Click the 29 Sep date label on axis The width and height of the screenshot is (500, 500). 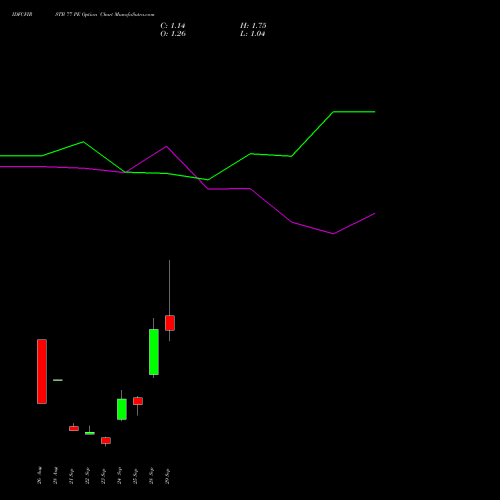pyautogui.click(x=167, y=476)
